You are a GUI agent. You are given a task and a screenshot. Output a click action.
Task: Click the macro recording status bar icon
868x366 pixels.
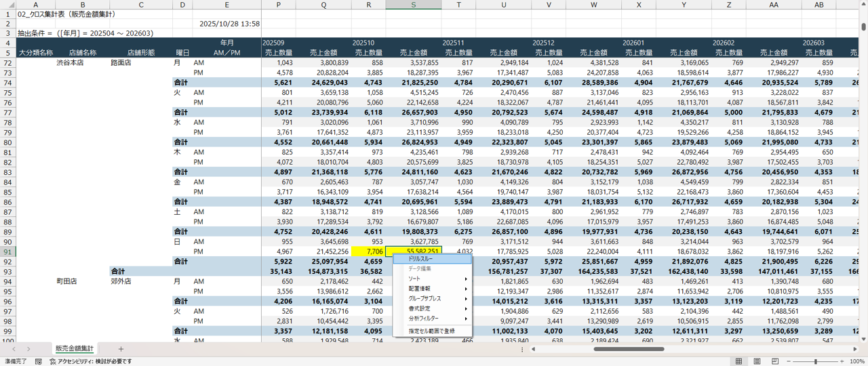[39, 362]
